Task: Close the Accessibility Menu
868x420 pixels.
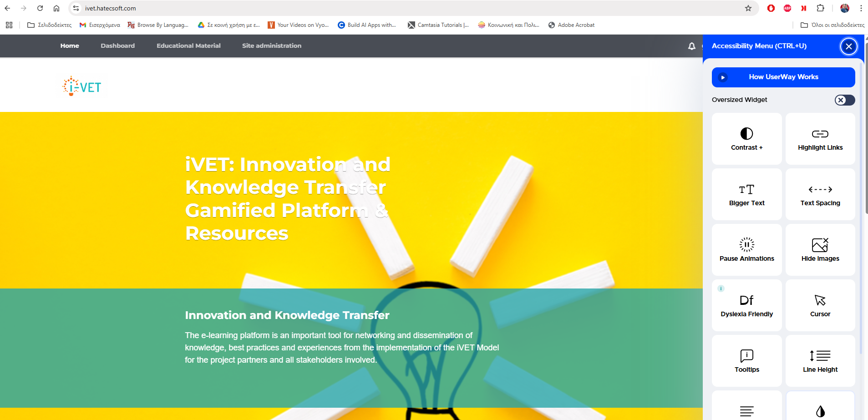Action: tap(849, 46)
